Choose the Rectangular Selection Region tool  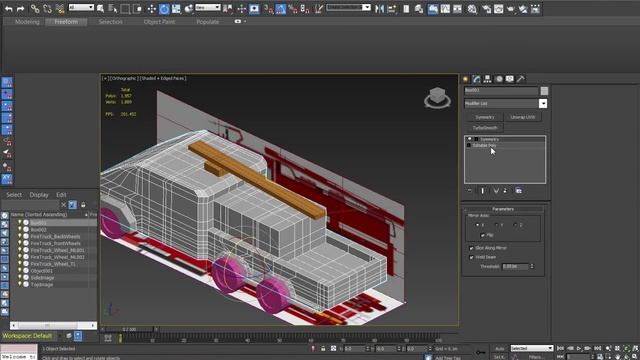pyautogui.click(x=125, y=9)
